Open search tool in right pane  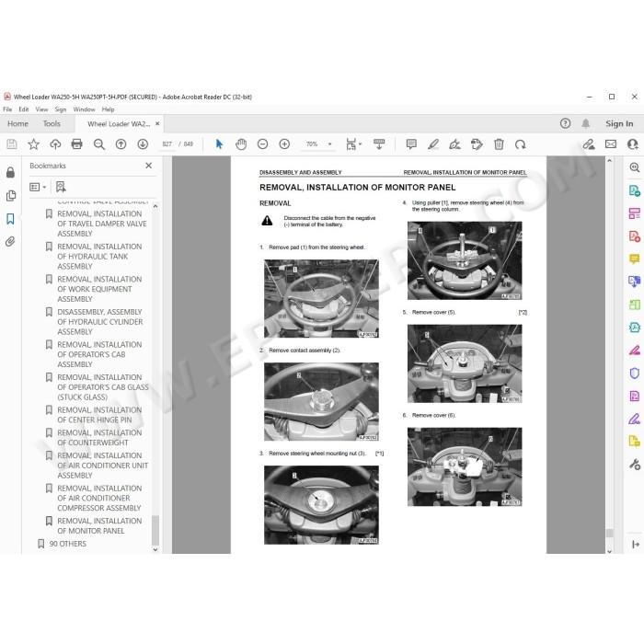pos(635,167)
